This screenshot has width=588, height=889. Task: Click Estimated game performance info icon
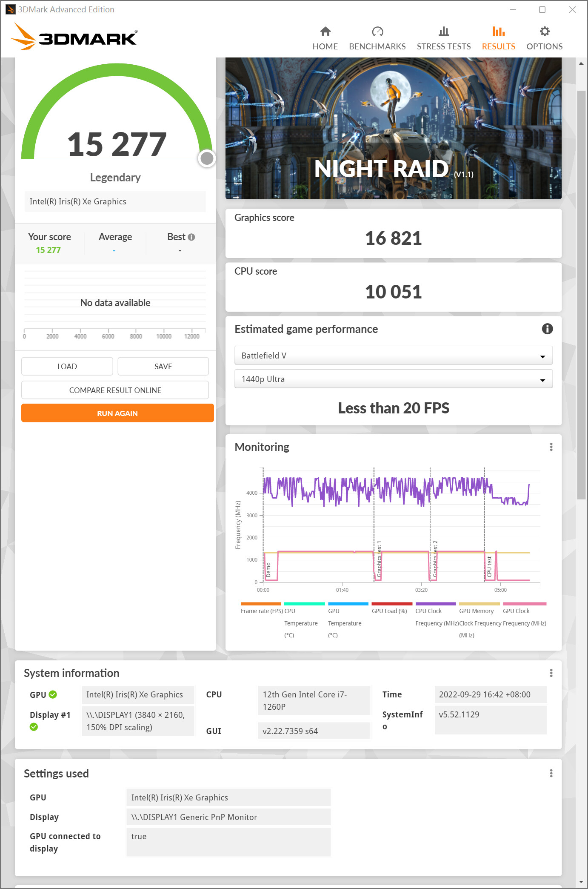pos(547,329)
